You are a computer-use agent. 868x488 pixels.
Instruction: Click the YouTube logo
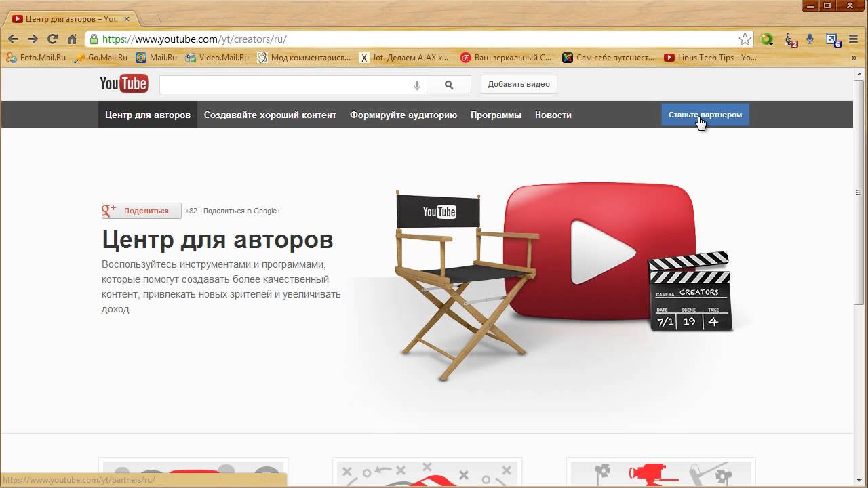pos(123,84)
